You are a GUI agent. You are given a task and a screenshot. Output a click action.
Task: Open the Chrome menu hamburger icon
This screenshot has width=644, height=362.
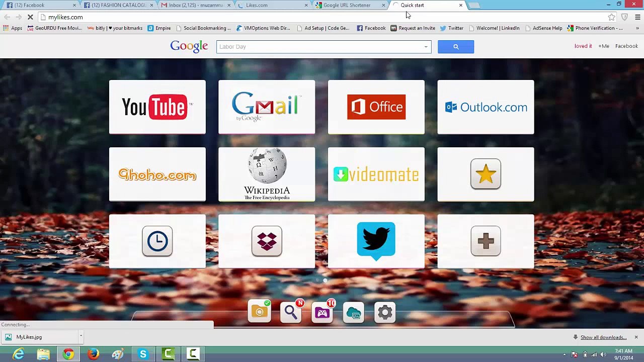[637, 17]
